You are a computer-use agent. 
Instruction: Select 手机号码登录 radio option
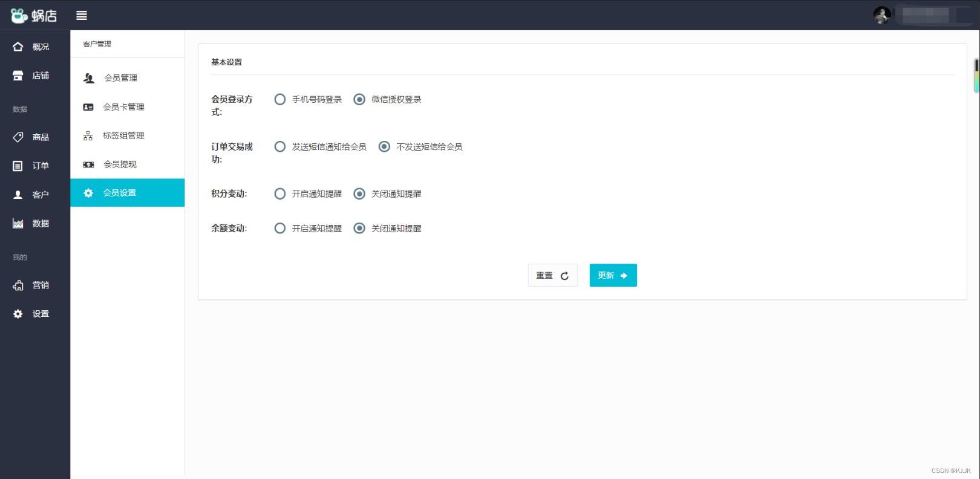280,99
